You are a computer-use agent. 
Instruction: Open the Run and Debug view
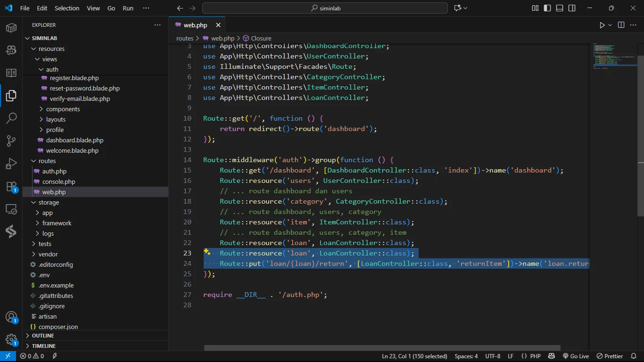(11, 164)
